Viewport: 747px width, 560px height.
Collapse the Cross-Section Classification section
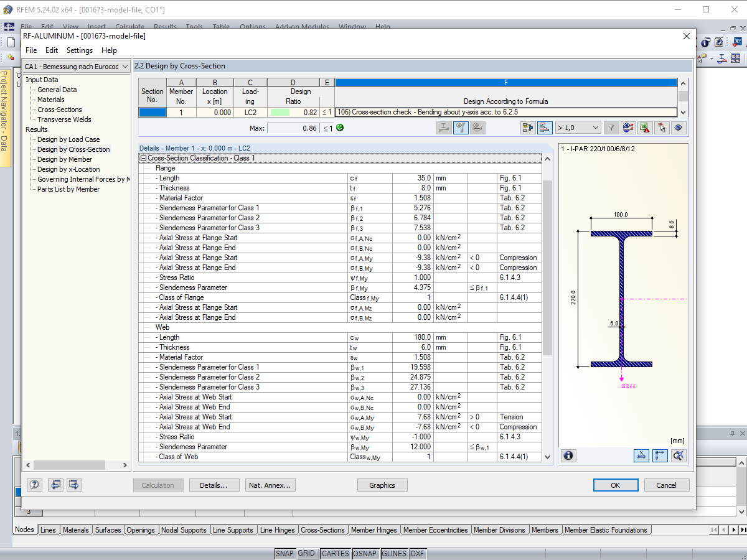pyautogui.click(x=143, y=158)
